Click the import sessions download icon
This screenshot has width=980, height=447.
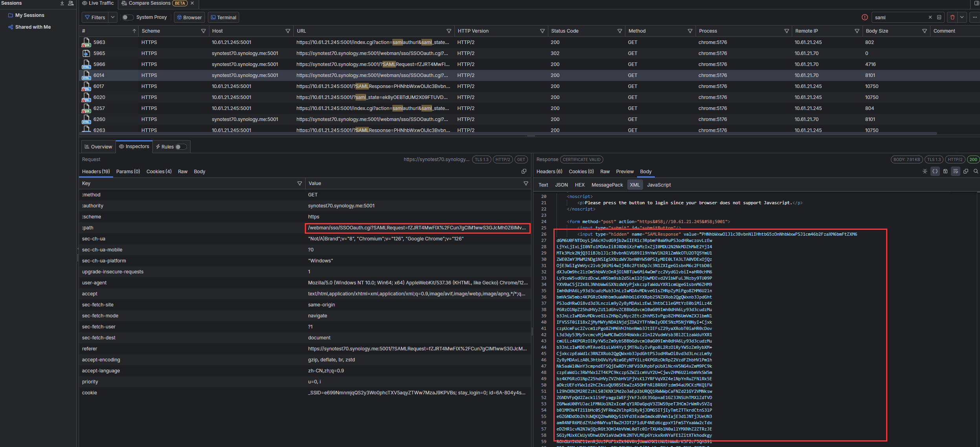pos(62,3)
